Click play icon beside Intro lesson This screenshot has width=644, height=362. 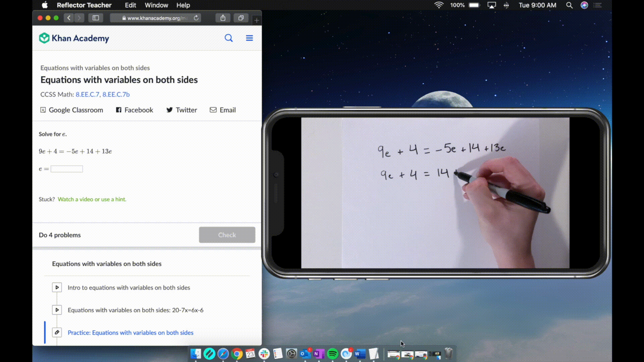pos(57,288)
